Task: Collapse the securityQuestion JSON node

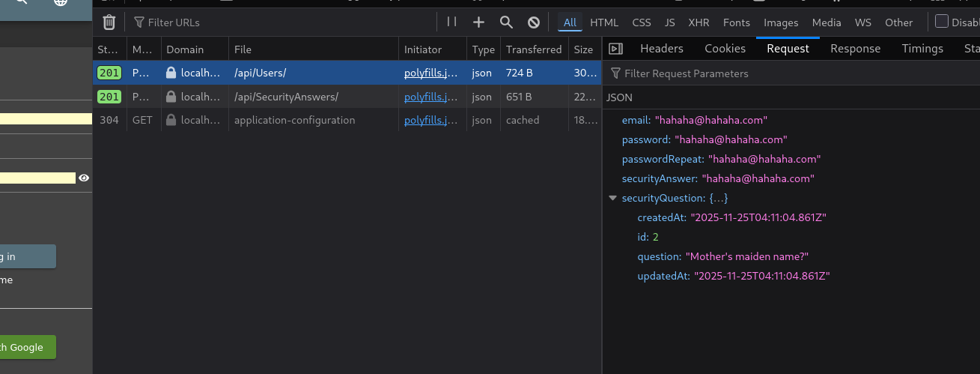Action: [613, 198]
